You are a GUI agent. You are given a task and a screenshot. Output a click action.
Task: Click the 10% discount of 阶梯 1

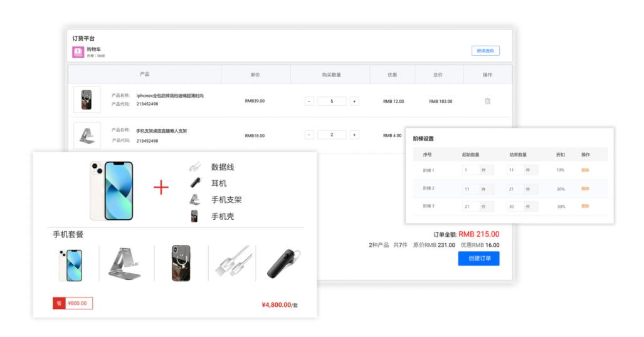(560, 170)
